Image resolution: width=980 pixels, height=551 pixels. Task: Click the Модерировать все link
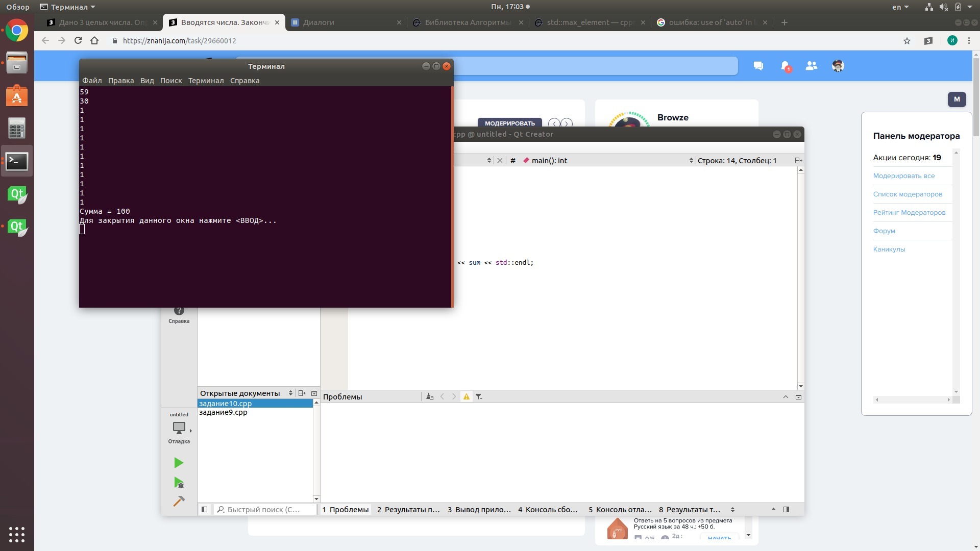coord(903,176)
